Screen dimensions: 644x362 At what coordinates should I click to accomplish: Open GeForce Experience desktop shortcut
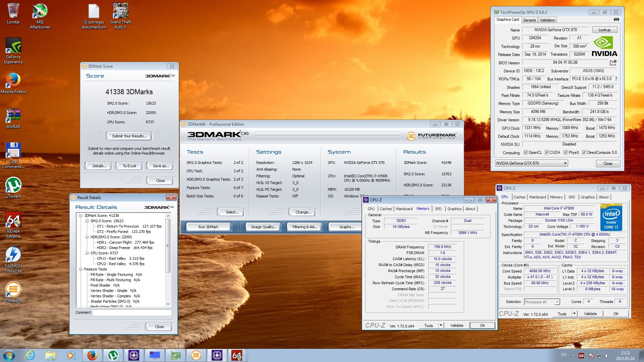(13, 51)
